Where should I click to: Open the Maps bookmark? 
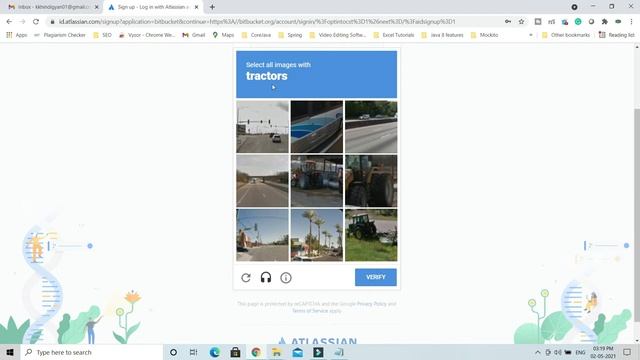tap(223, 35)
